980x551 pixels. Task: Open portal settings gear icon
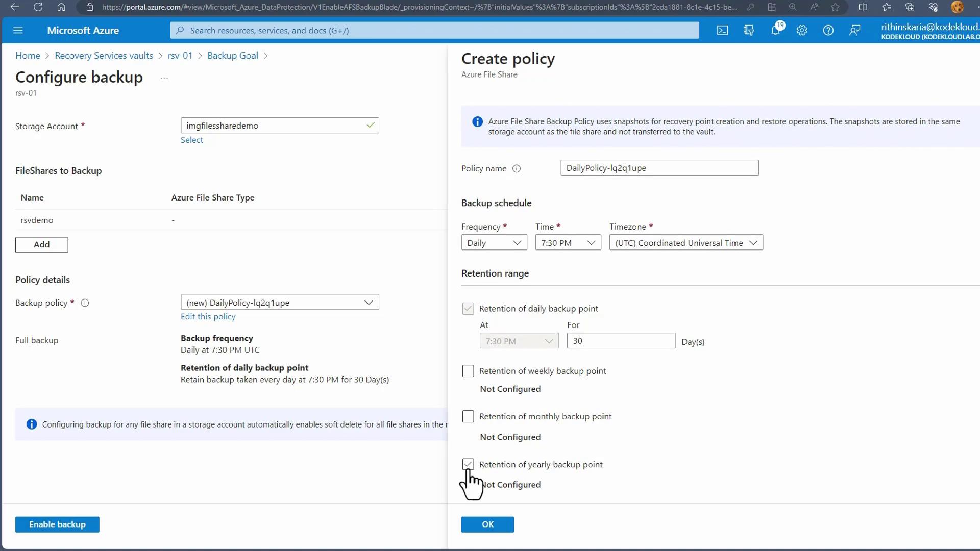tap(802, 31)
